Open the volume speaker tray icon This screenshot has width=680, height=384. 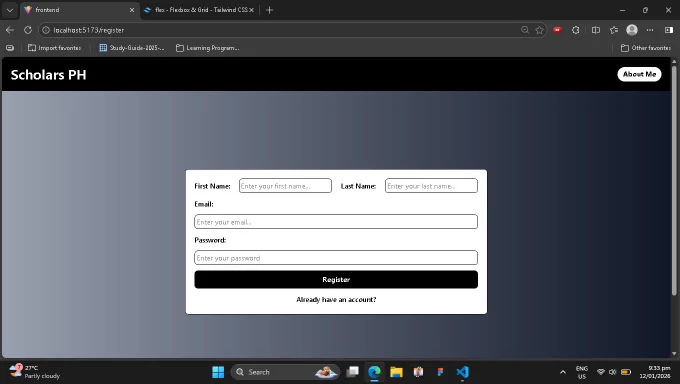[x=612, y=372]
